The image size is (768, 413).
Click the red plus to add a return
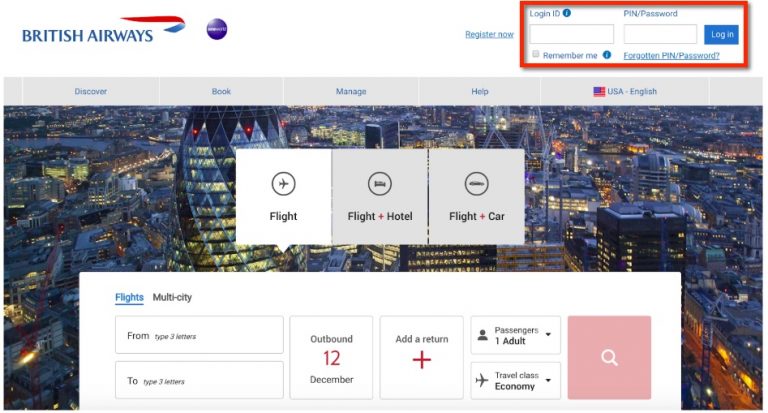422,360
